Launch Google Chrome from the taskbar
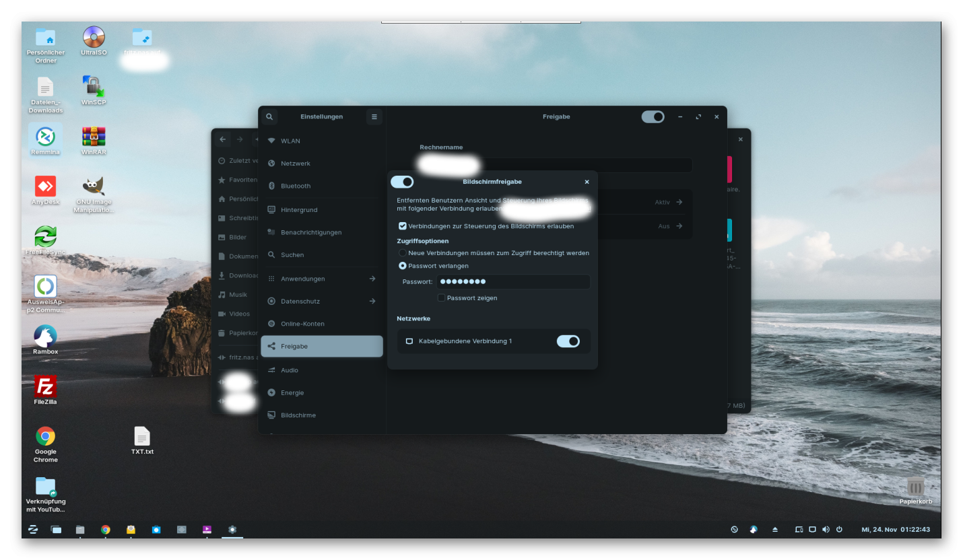The width and height of the screenshot is (963, 560). coord(106,530)
